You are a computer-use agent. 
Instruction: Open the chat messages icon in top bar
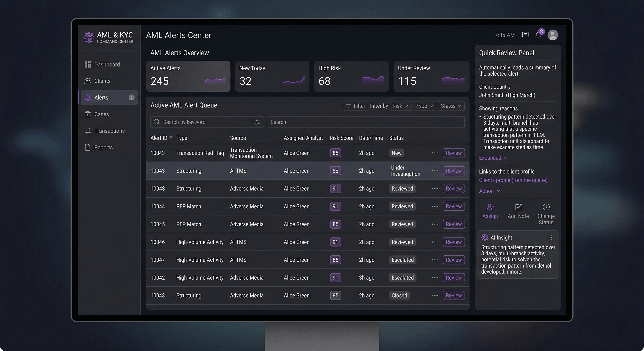click(525, 35)
